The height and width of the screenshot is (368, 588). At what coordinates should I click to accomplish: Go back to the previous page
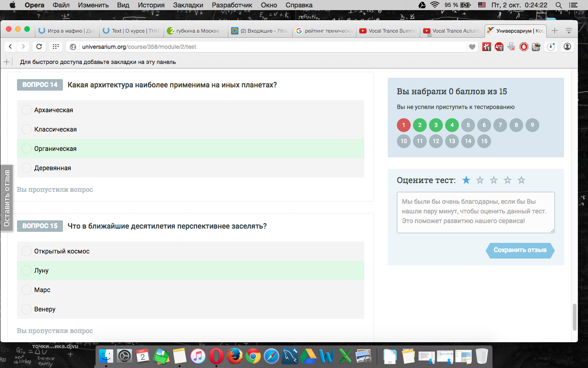[x=10, y=46]
